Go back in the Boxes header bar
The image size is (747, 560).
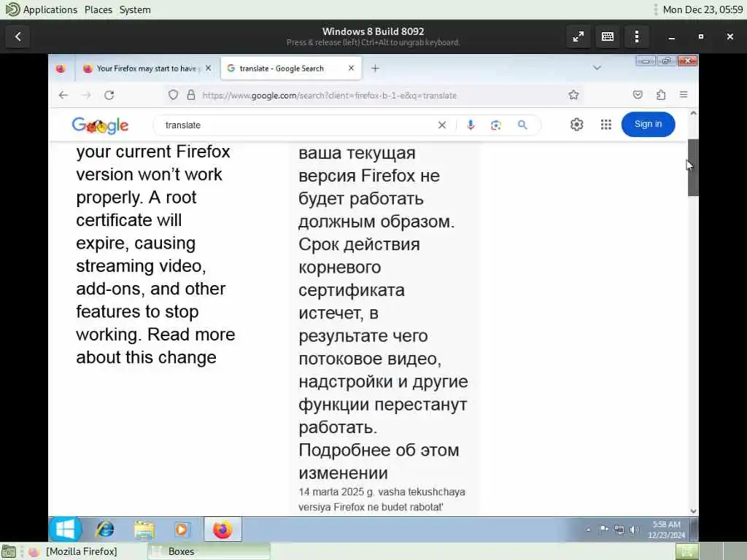[x=18, y=36]
